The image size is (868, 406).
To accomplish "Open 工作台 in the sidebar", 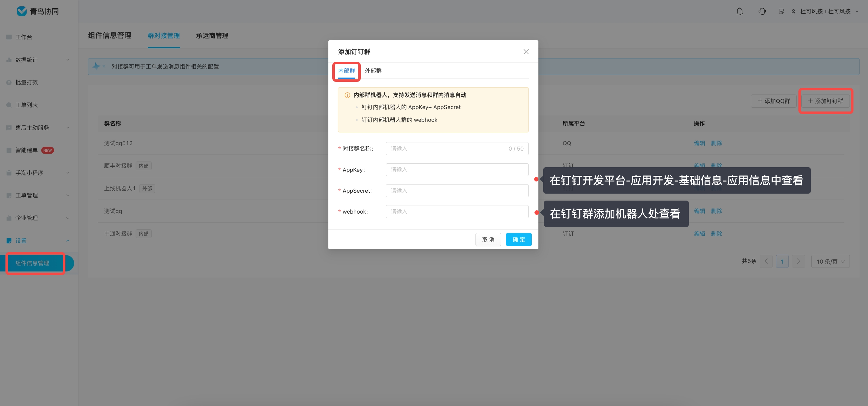I will tap(24, 37).
